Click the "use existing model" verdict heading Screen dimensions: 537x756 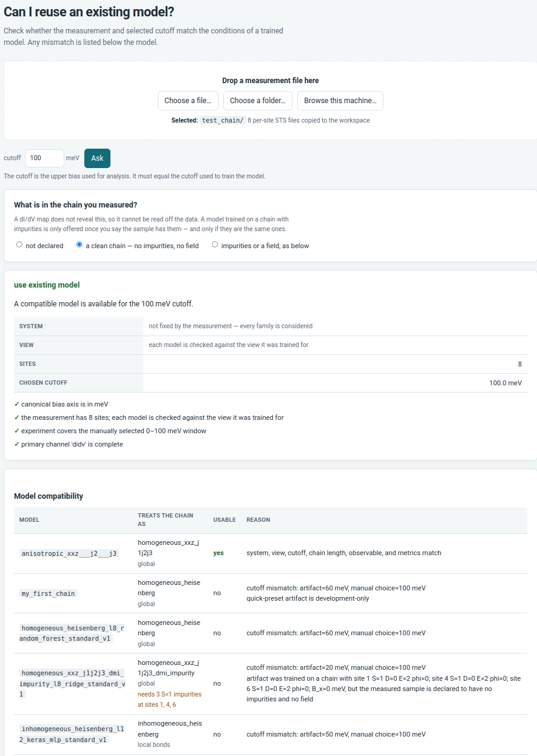pos(47,285)
